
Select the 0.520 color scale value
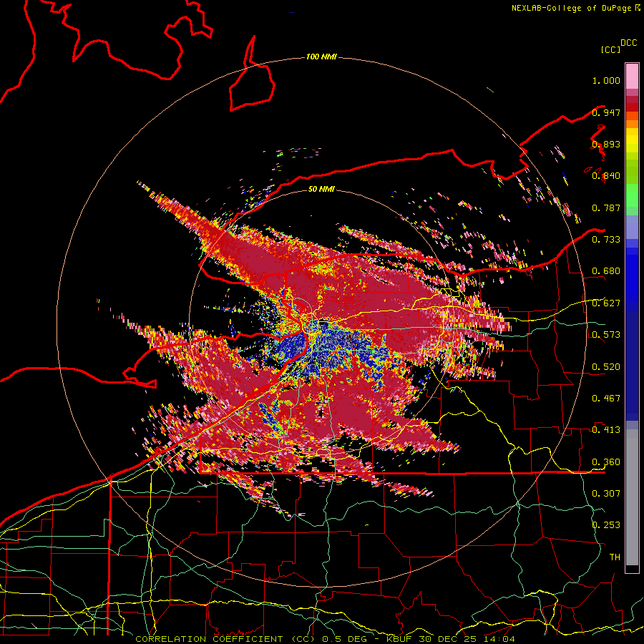tap(606, 367)
